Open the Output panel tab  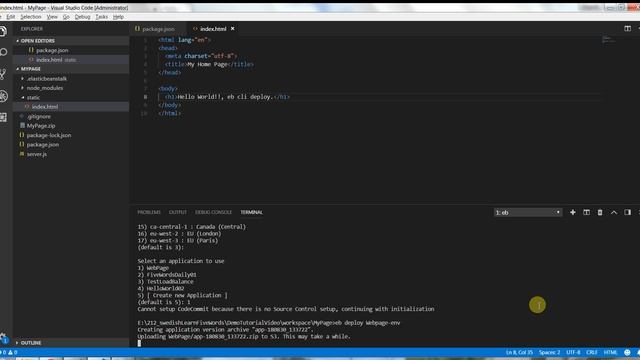(178, 212)
